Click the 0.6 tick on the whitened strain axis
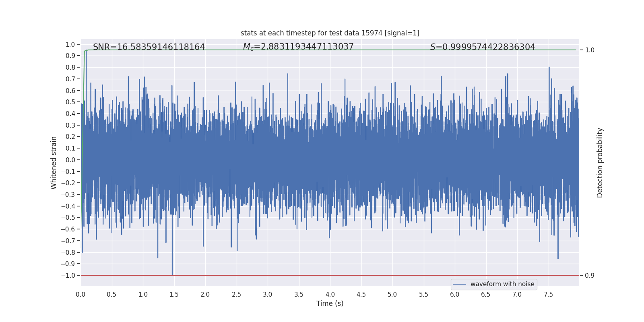Image resolution: width=644 pixels, height=322 pixels. [70, 91]
